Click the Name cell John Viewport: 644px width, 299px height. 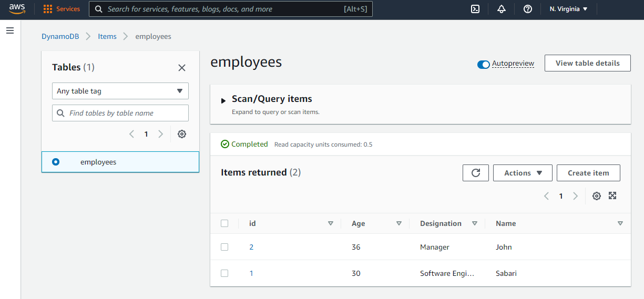(x=504, y=247)
